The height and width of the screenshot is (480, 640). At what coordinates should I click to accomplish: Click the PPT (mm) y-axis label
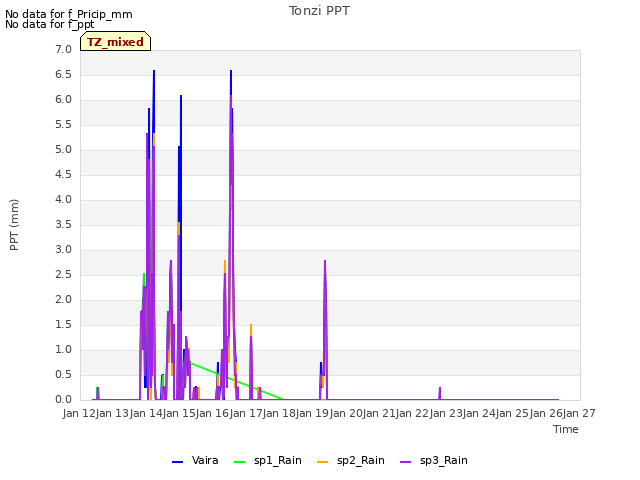[14, 225]
